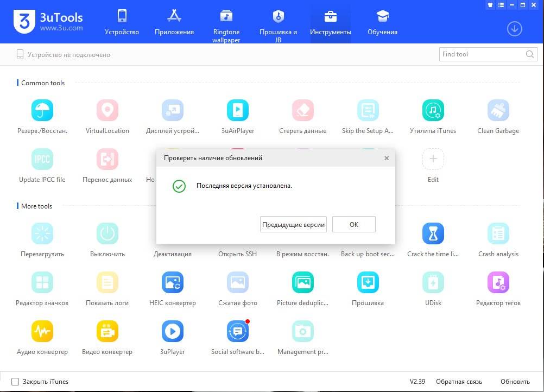
Task: Open Редактор значков
Action: point(42,282)
